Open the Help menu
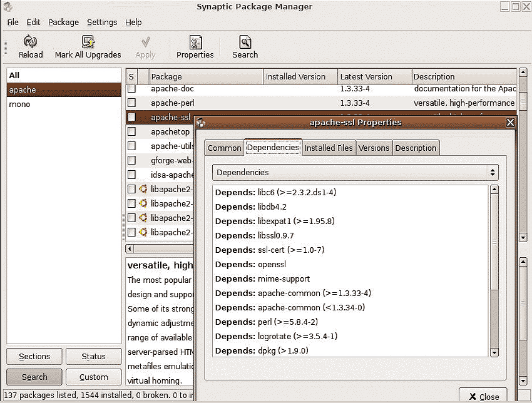The width and height of the screenshot is (532, 403). coord(133,23)
